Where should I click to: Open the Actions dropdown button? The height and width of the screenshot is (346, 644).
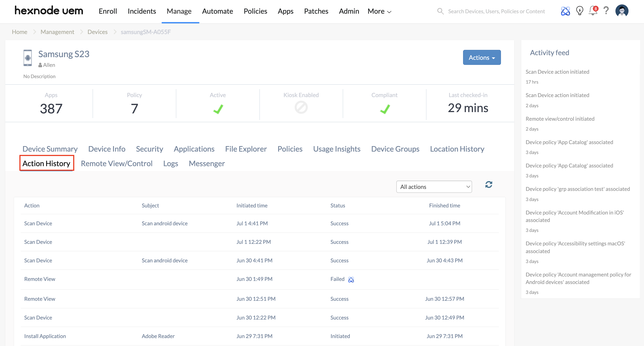(482, 57)
